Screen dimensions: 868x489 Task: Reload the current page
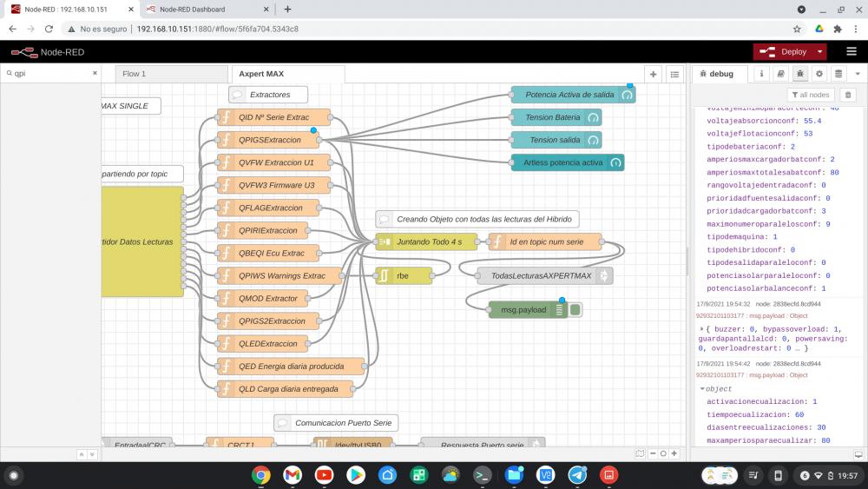(x=49, y=29)
